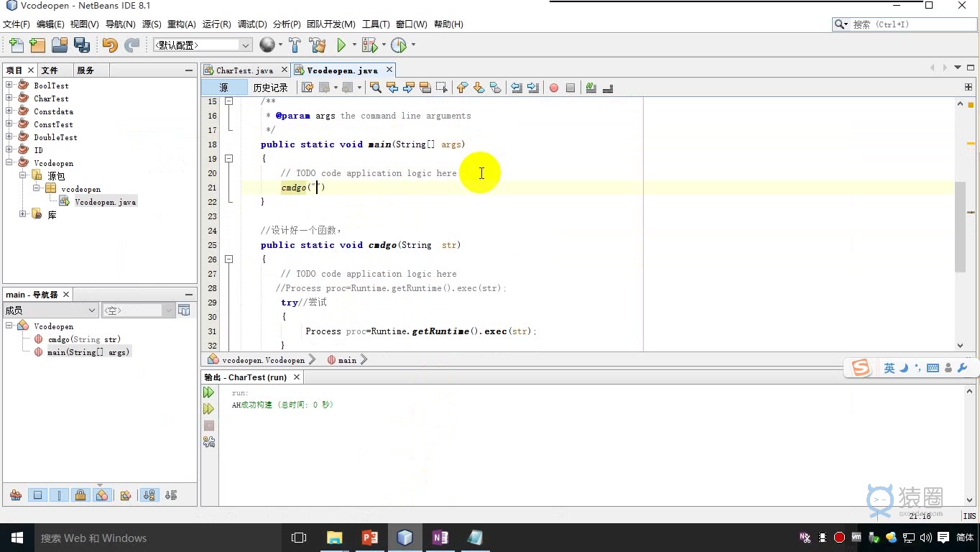980x552 pixels.
Task: Expand the CharTest project node
Action: point(10,98)
